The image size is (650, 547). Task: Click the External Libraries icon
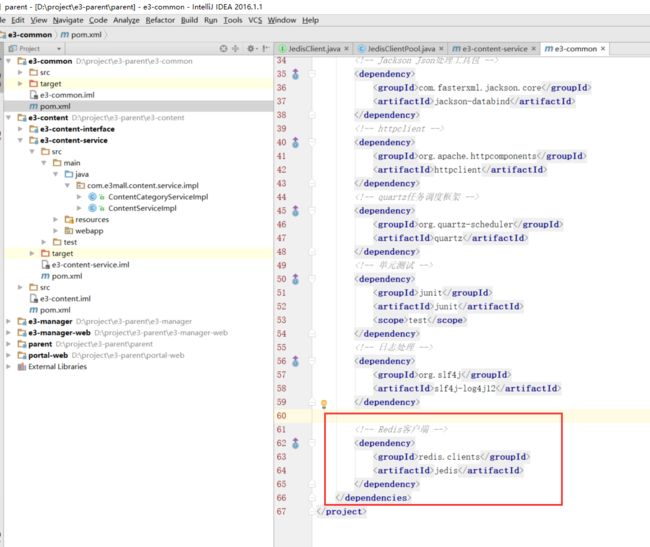click(x=22, y=367)
